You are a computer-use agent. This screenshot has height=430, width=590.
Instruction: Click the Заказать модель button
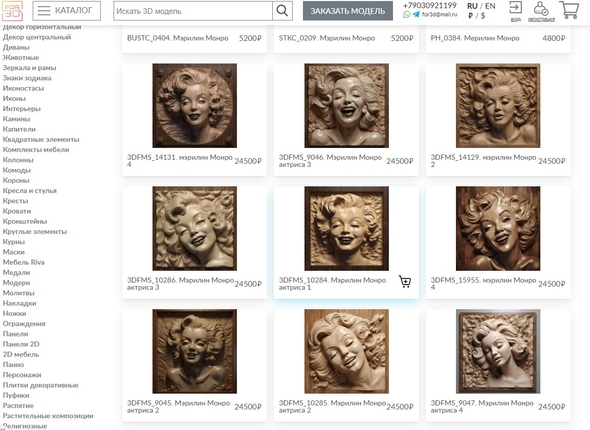coord(348,11)
